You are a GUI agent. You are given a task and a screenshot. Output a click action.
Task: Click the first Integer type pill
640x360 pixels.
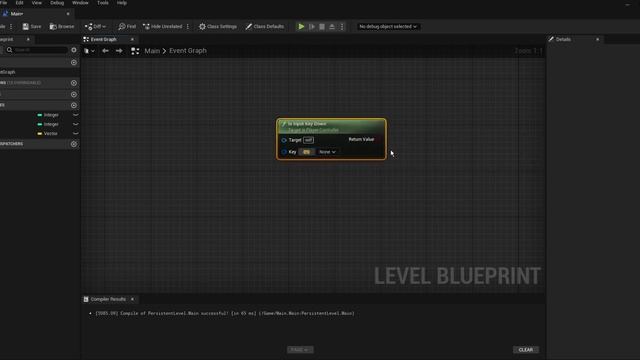[x=48, y=115]
